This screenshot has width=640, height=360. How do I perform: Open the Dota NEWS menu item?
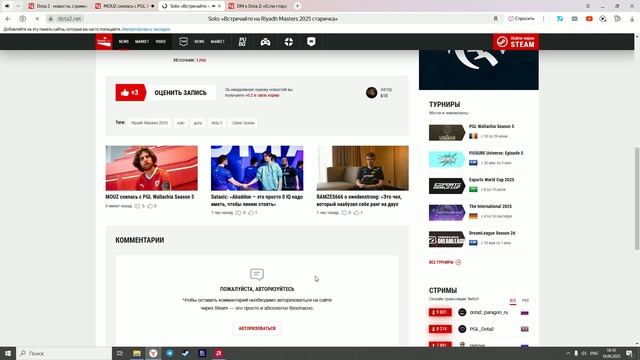124,42
